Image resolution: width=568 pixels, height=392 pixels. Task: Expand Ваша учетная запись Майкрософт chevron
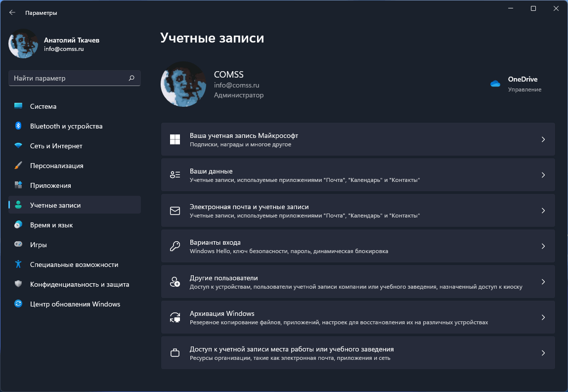(543, 139)
